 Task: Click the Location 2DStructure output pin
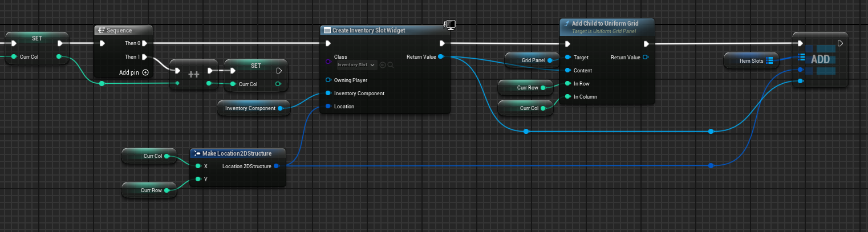point(276,166)
